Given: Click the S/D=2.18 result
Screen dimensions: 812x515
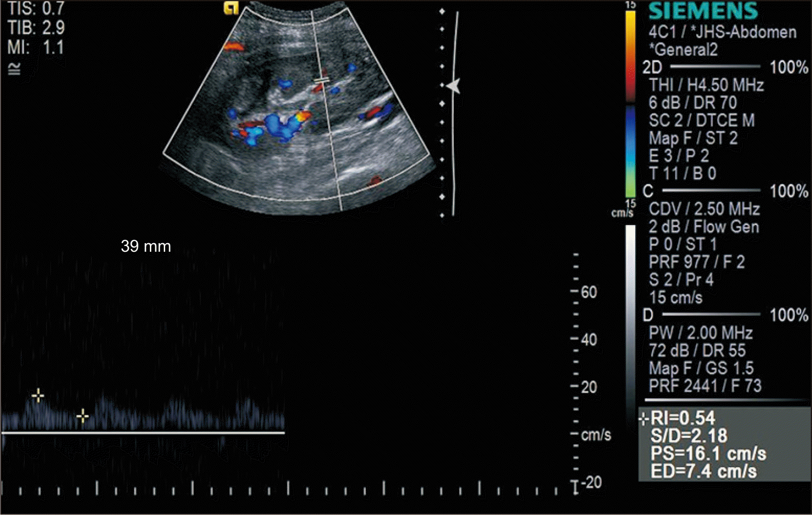Looking at the screenshot, I should (x=689, y=436).
